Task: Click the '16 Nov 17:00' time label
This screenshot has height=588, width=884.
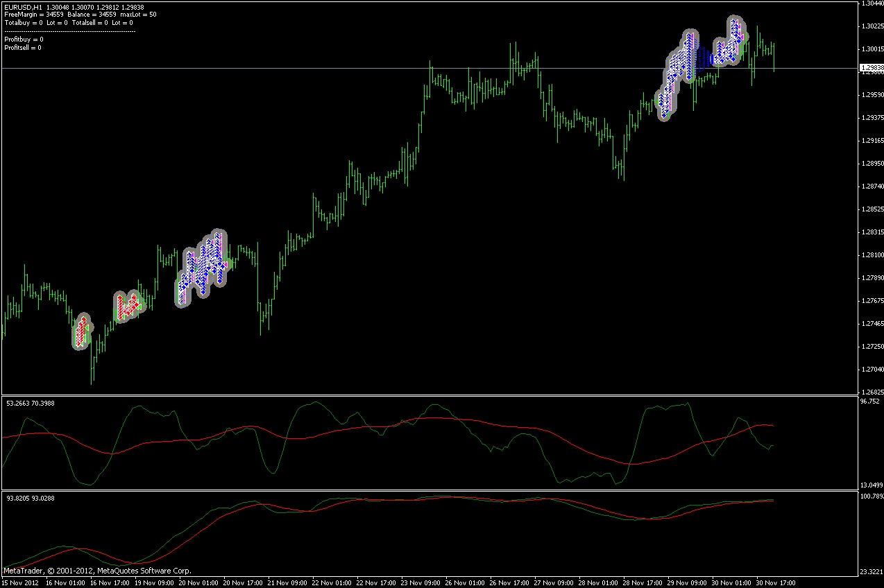Action: (110, 583)
